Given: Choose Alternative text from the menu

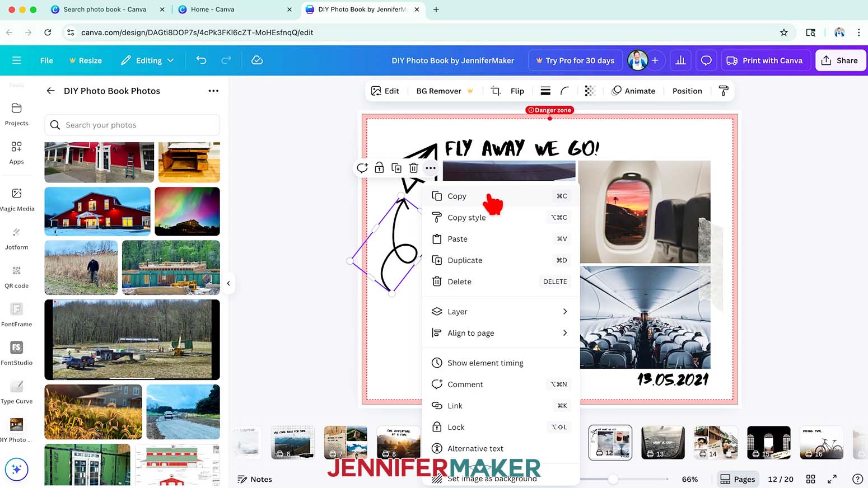Looking at the screenshot, I should pyautogui.click(x=500, y=448).
